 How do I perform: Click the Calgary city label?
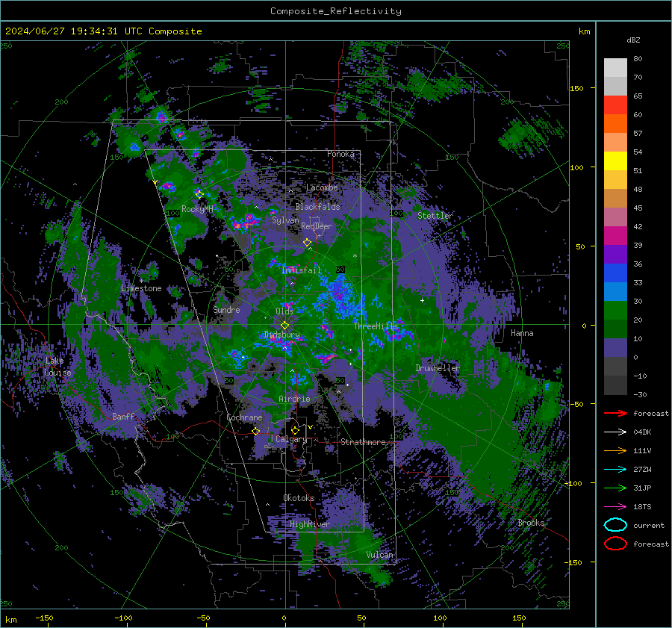(291, 439)
